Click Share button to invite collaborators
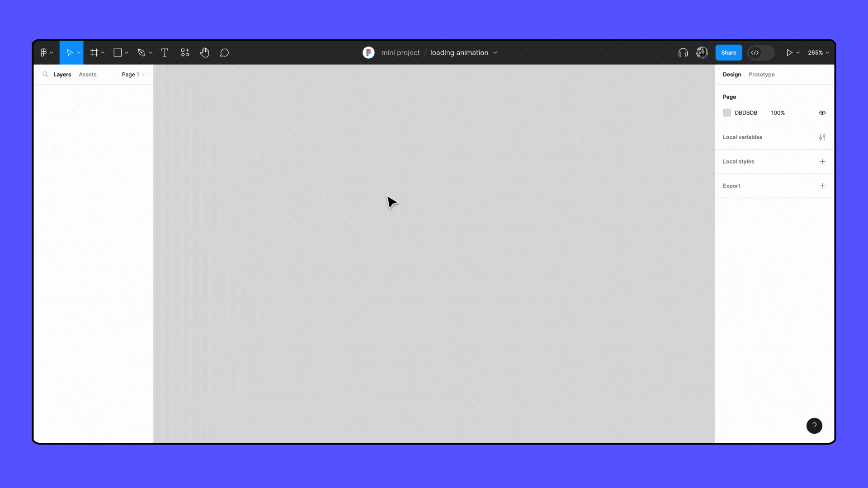Image resolution: width=868 pixels, height=488 pixels. [728, 52]
